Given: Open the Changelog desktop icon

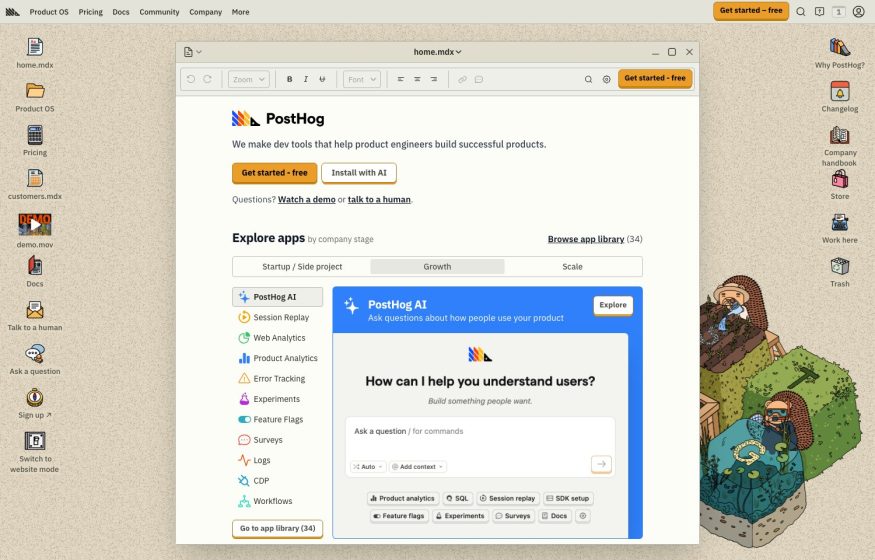Looking at the screenshot, I should point(839,92).
